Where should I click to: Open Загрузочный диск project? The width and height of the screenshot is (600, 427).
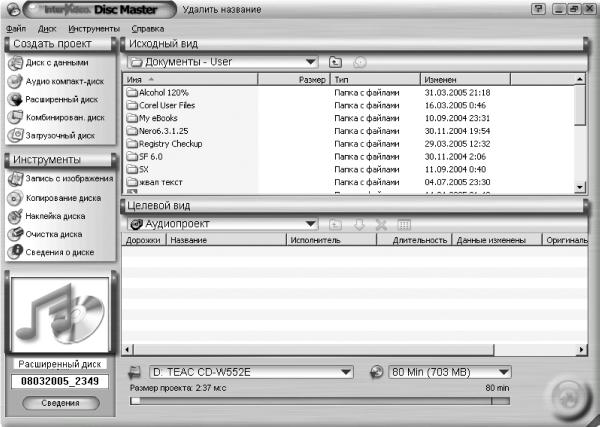[59, 135]
